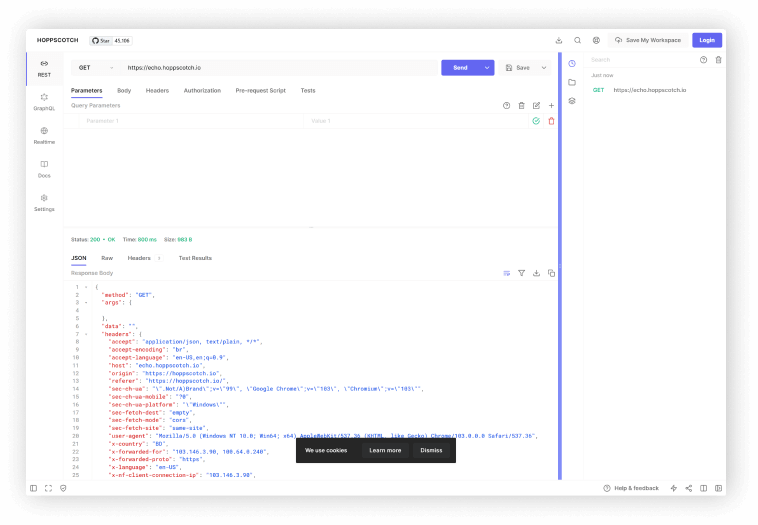Switch to the Test Results tab
Screen dimensions: 758x525
pyautogui.click(x=195, y=258)
